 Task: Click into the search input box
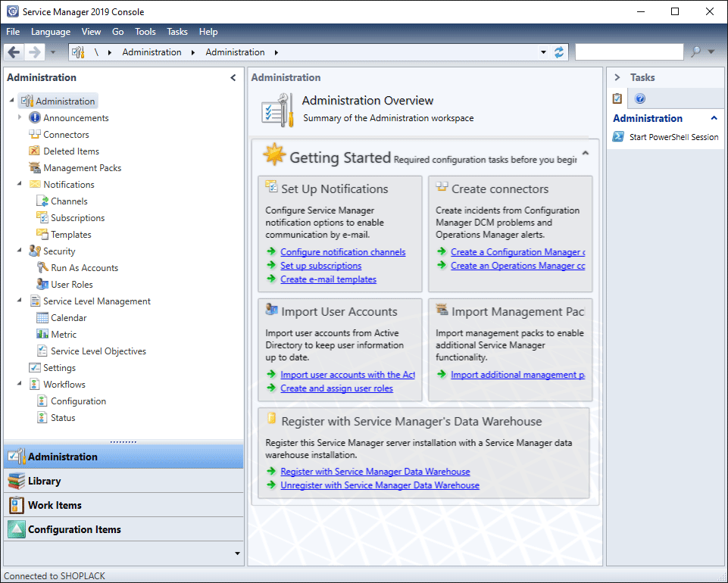[629, 52]
